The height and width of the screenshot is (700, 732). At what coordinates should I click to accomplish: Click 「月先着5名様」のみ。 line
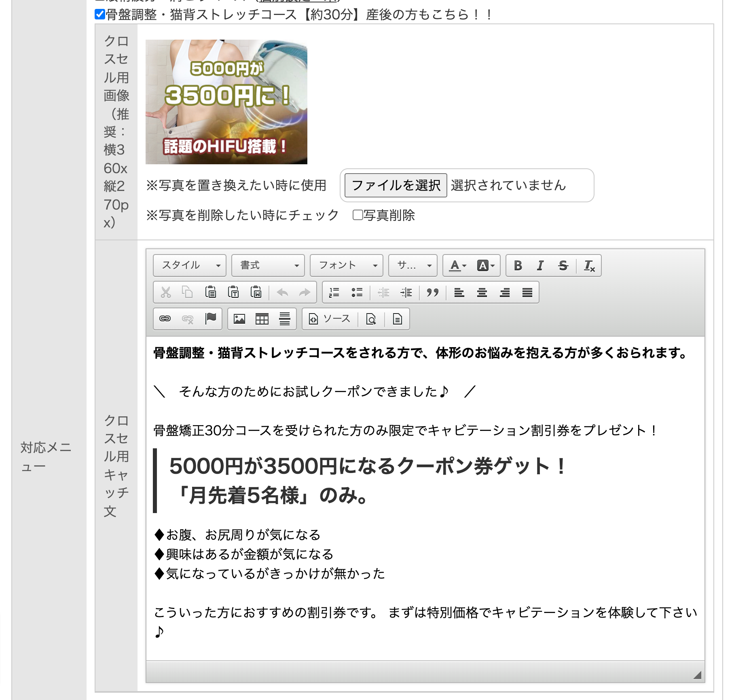coord(273,495)
